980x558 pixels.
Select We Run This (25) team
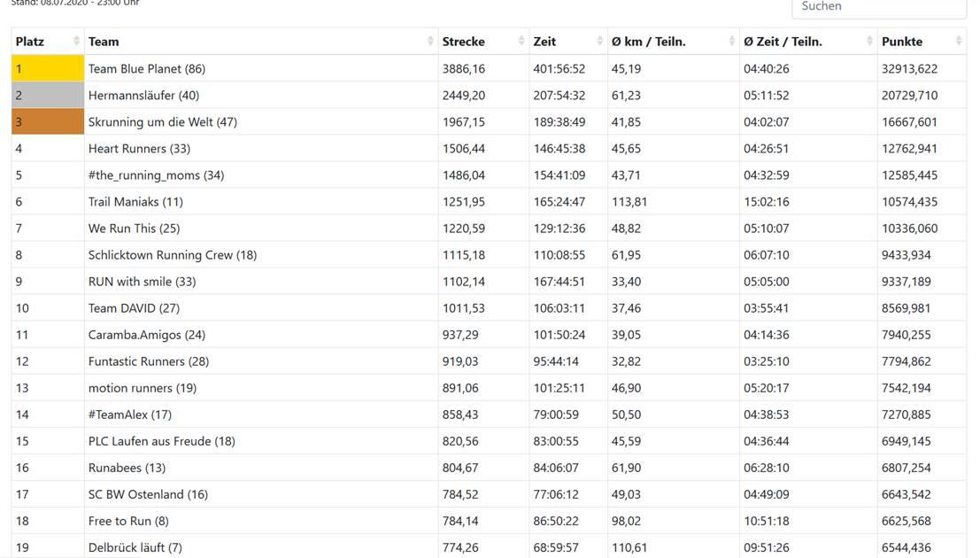(134, 229)
